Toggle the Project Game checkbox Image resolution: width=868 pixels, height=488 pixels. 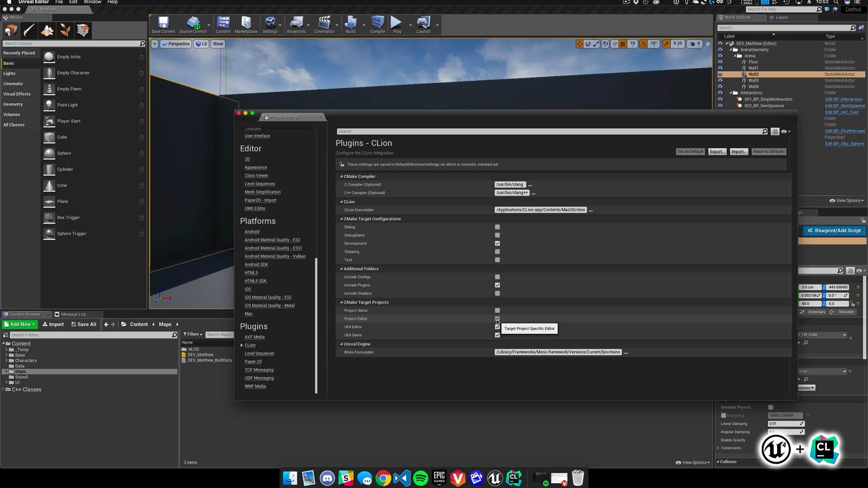[497, 310]
